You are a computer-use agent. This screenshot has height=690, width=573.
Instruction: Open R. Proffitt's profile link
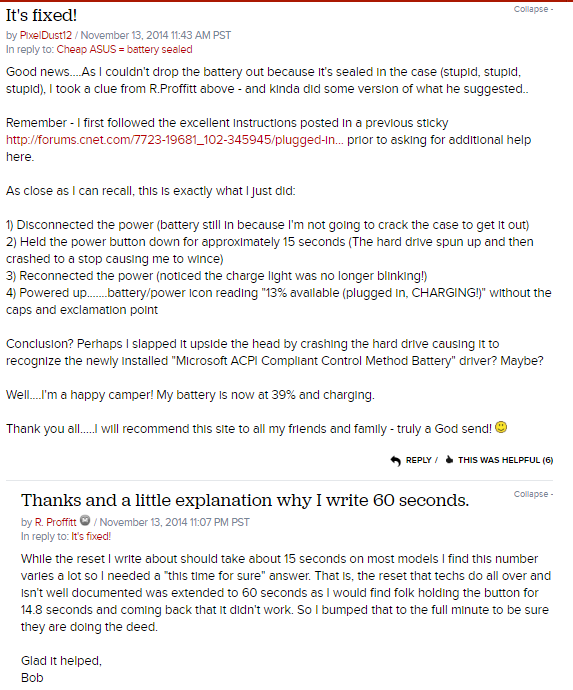55,522
